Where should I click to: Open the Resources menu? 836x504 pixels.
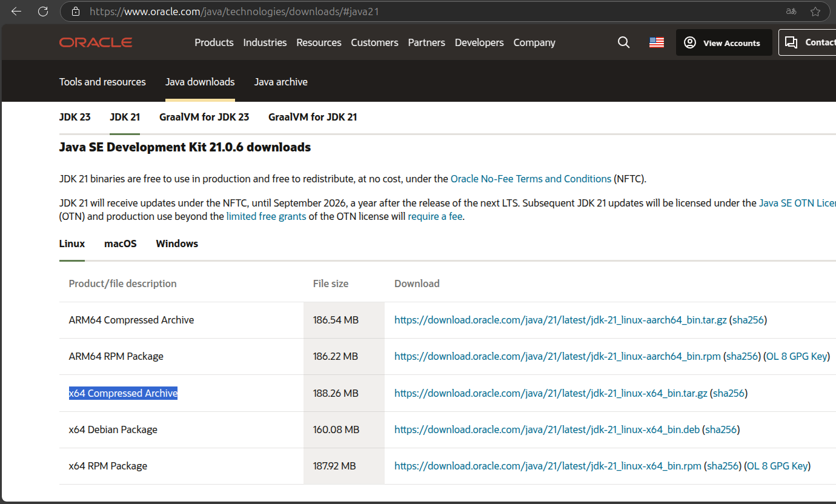tap(319, 42)
